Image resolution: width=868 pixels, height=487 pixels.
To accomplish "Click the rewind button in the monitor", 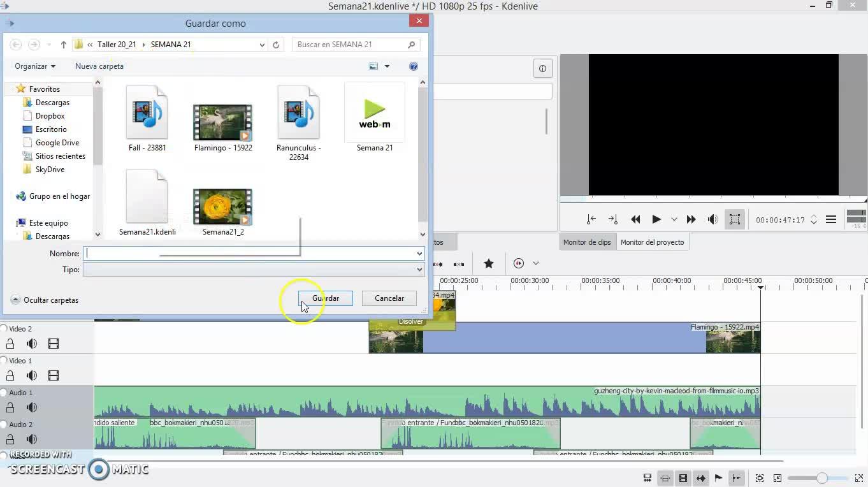I will [x=635, y=219].
